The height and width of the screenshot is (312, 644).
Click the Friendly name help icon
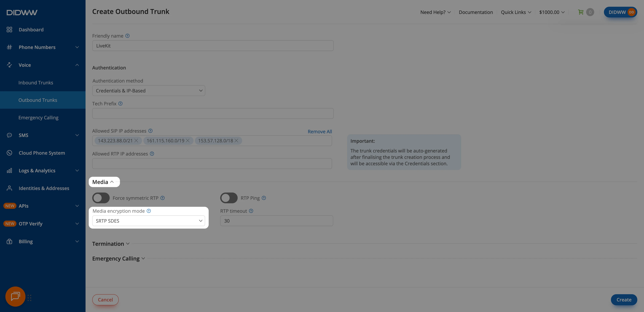pyautogui.click(x=127, y=36)
